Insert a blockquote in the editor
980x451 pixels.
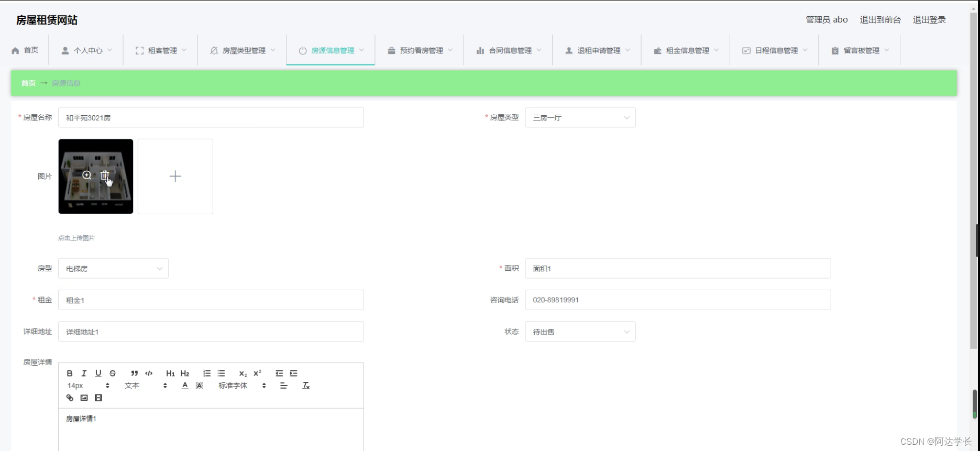pos(135,373)
